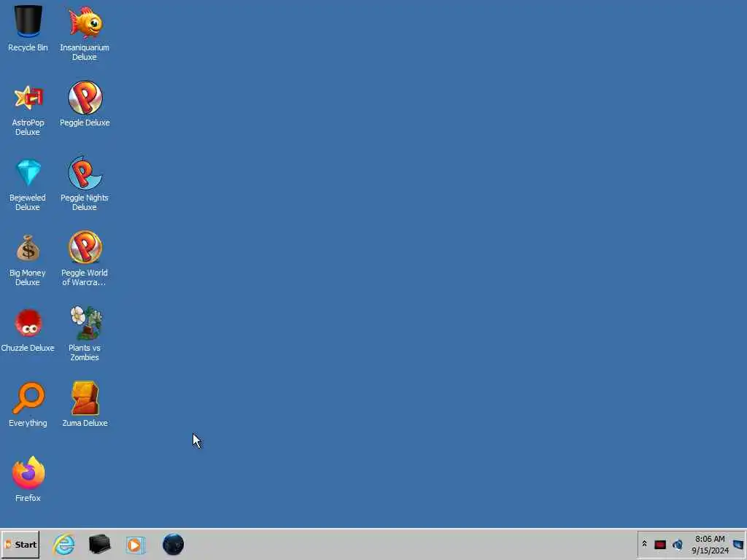Select the Recycle Bin desktop icon
The height and width of the screenshot is (560, 747).
tap(28, 21)
